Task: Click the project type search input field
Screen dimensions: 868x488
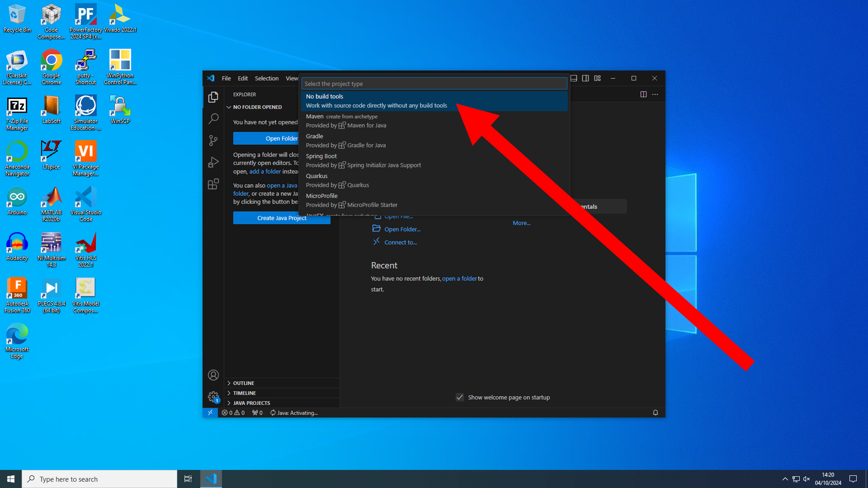Action: [434, 83]
